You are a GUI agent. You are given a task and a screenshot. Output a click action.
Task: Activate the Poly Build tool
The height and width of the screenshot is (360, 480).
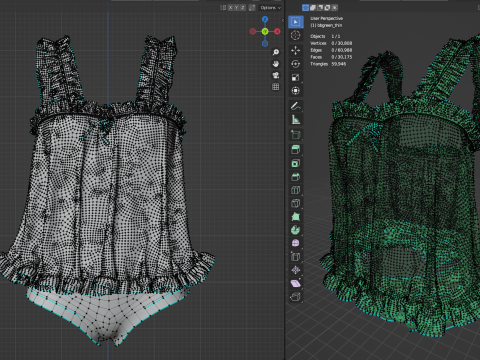295,217
